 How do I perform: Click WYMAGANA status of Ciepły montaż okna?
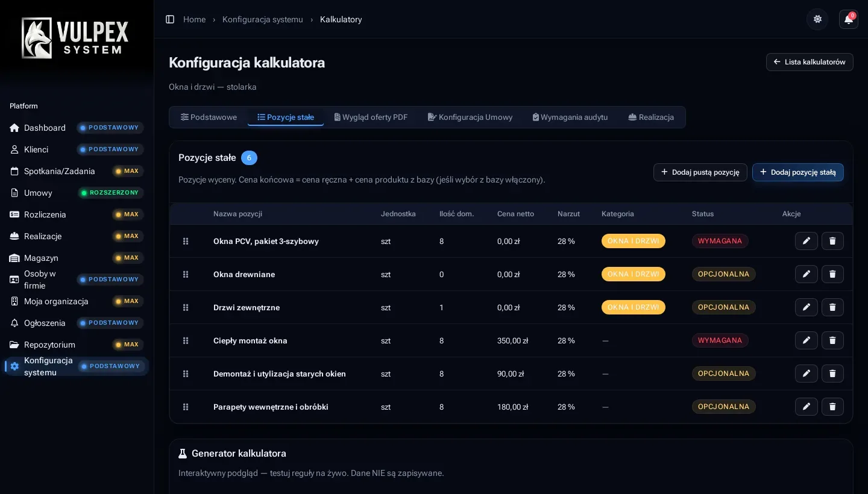(x=720, y=340)
